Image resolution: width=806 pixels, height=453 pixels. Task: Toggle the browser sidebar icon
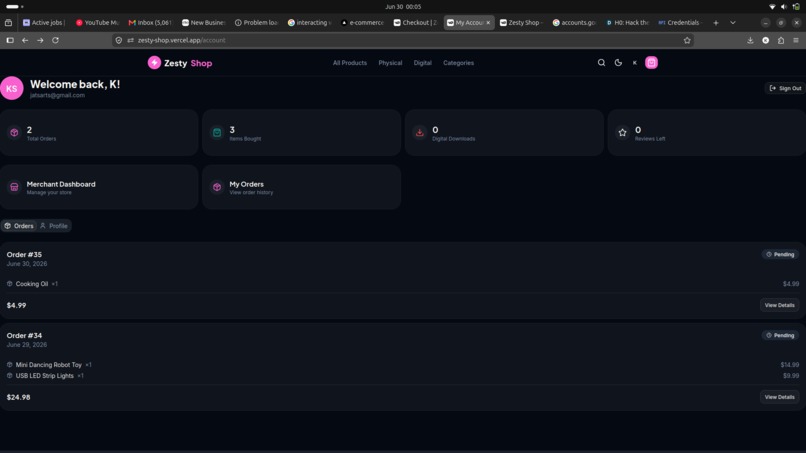click(x=10, y=40)
